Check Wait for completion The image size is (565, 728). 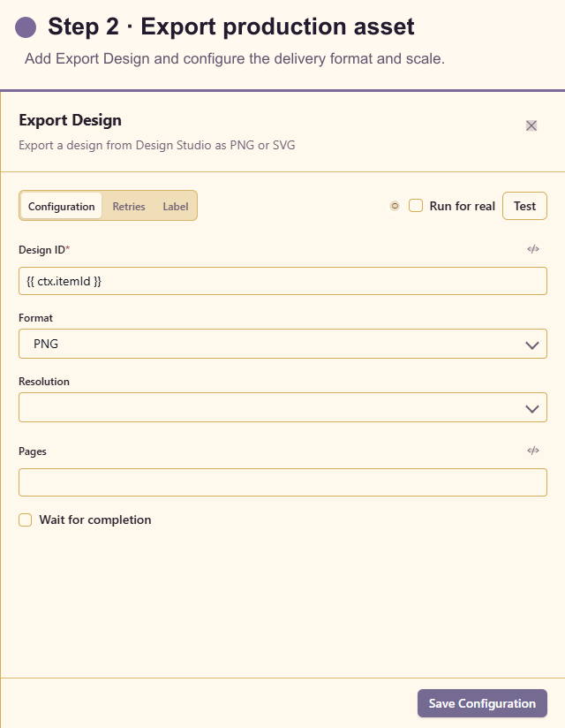pyautogui.click(x=25, y=520)
